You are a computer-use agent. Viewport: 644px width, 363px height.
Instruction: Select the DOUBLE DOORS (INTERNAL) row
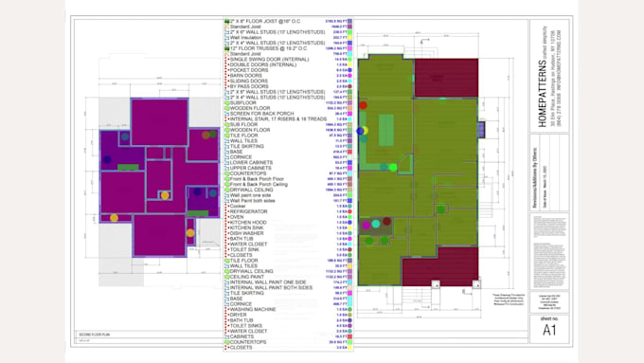tap(288, 64)
